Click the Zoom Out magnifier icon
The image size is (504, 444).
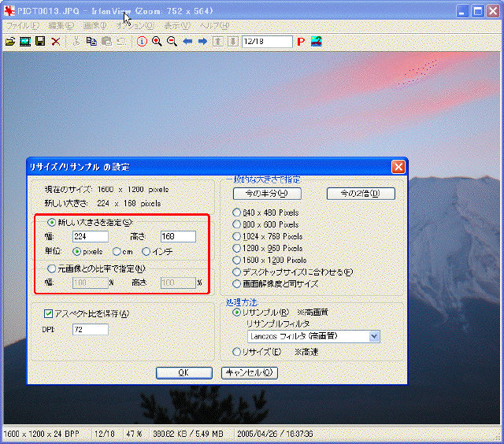(172, 41)
